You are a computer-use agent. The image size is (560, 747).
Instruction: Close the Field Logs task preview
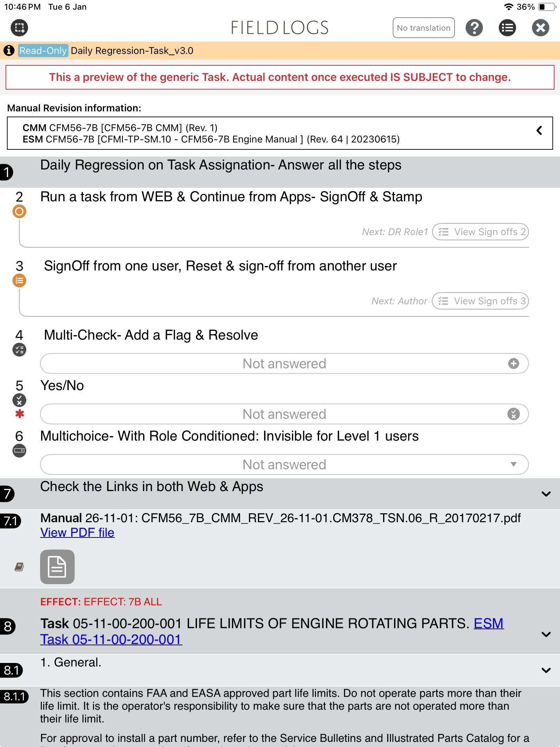point(540,28)
